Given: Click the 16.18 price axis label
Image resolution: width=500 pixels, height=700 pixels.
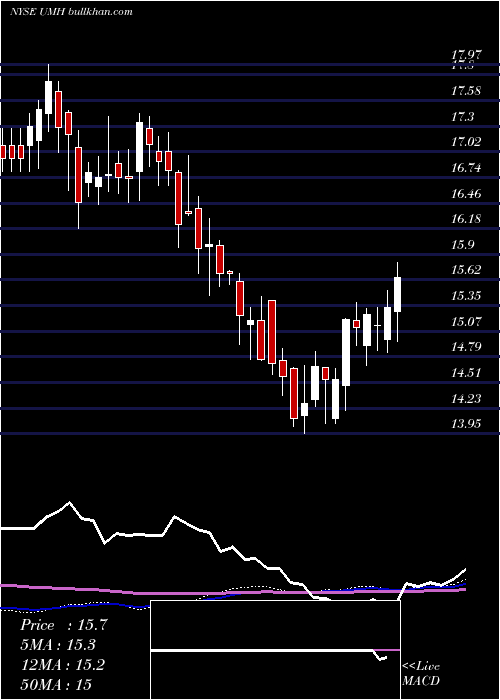Looking at the screenshot, I should pyautogui.click(x=466, y=219).
